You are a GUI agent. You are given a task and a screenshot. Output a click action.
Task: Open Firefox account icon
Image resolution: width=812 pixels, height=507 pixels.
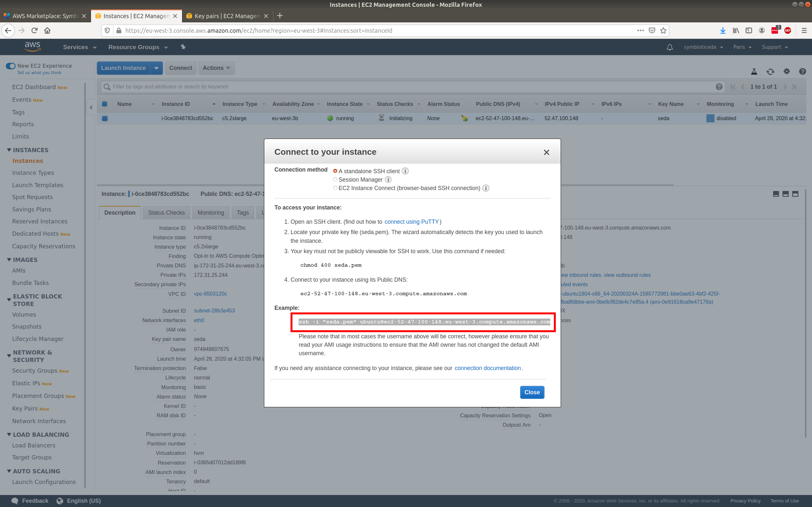(x=762, y=30)
